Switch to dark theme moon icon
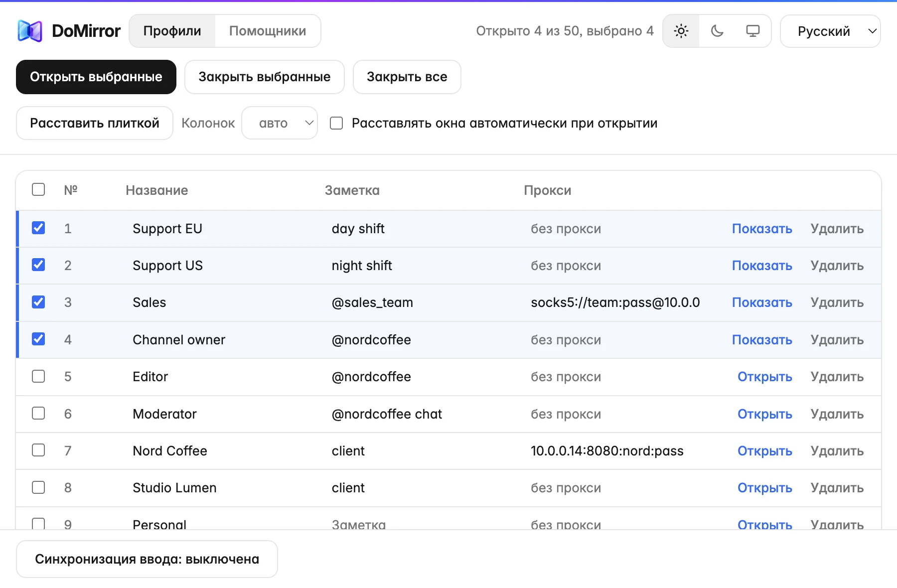Image resolution: width=897 pixels, height=588 pixels. tap(717, 31)
